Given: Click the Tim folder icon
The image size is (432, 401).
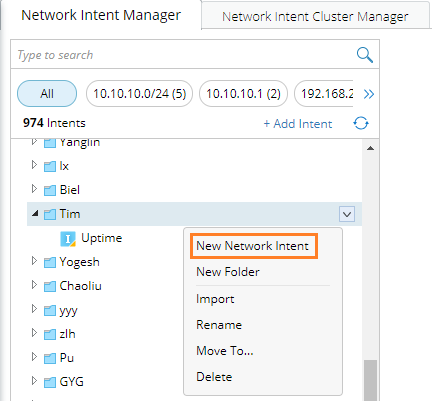Looking at the screenshot, I should click(x=50, y=214).
